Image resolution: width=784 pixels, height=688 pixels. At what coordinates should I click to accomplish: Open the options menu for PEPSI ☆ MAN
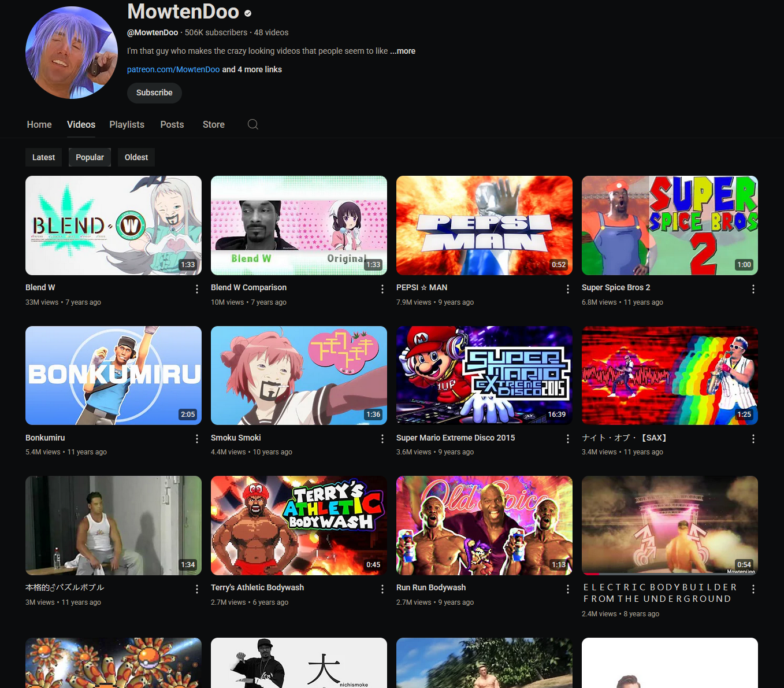568,288
